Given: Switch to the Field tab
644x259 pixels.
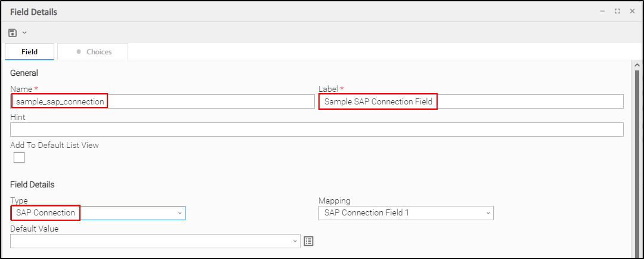Looking at the screenshot, I should [x=29, y=52].
